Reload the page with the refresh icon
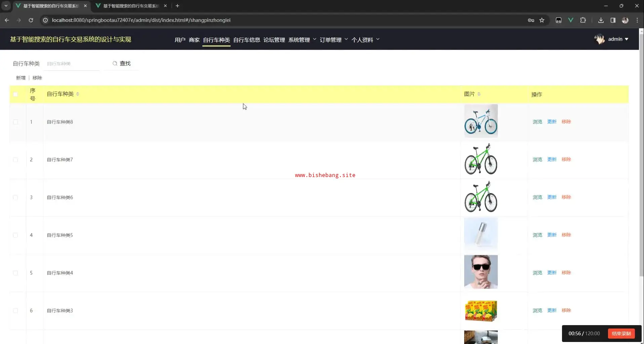 point(31,20)
